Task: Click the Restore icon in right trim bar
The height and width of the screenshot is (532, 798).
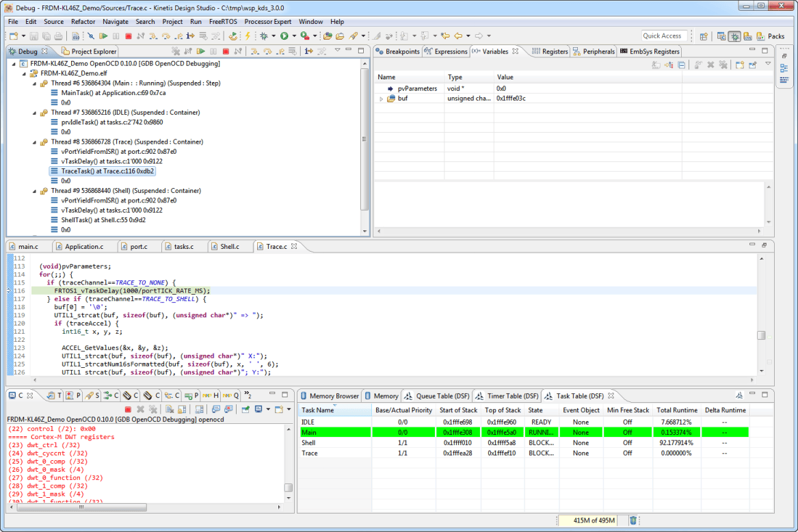Action: (x=784, y=56)
